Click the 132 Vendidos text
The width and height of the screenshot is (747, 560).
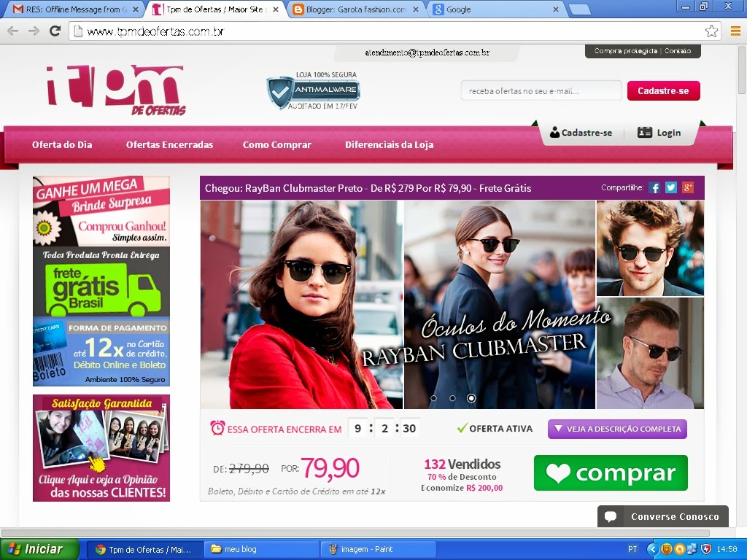462,464
